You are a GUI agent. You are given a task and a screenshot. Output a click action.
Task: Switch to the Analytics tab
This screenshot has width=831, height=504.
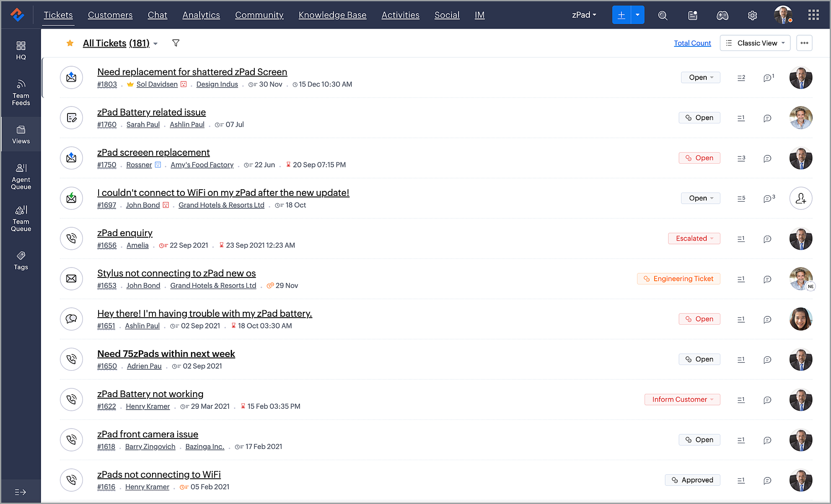(x=201, y=15)
